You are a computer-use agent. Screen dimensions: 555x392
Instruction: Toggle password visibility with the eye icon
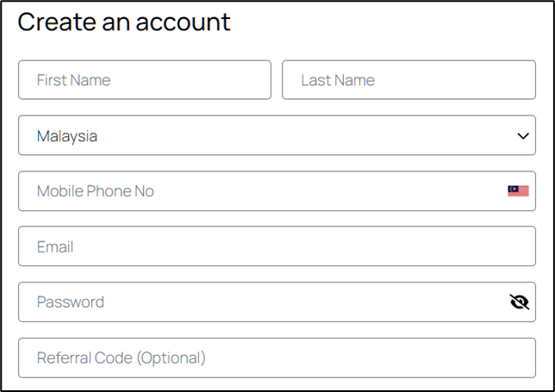pos(519,302)
